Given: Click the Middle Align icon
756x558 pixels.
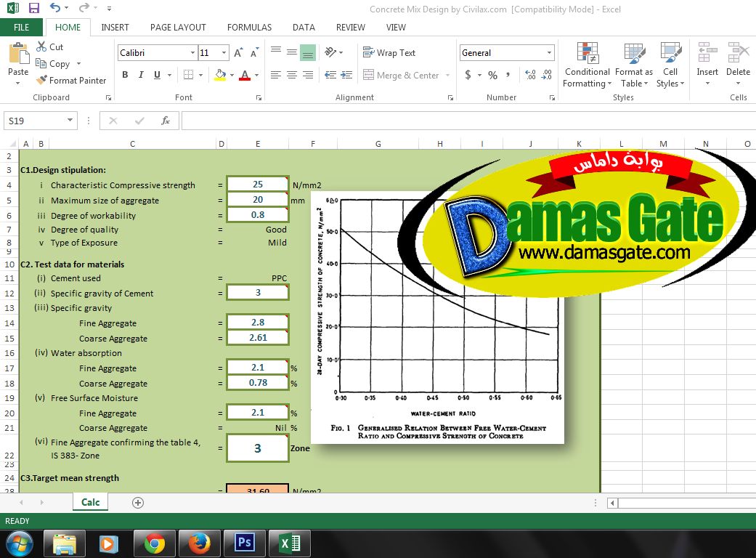Looking at the screenshot, I should (292, 52).
